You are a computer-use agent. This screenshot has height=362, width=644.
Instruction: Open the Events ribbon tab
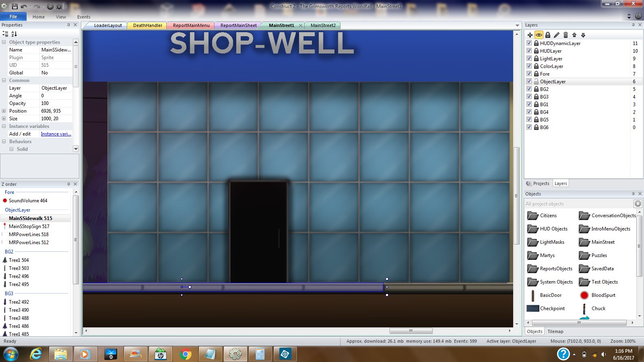click(84, 17)
